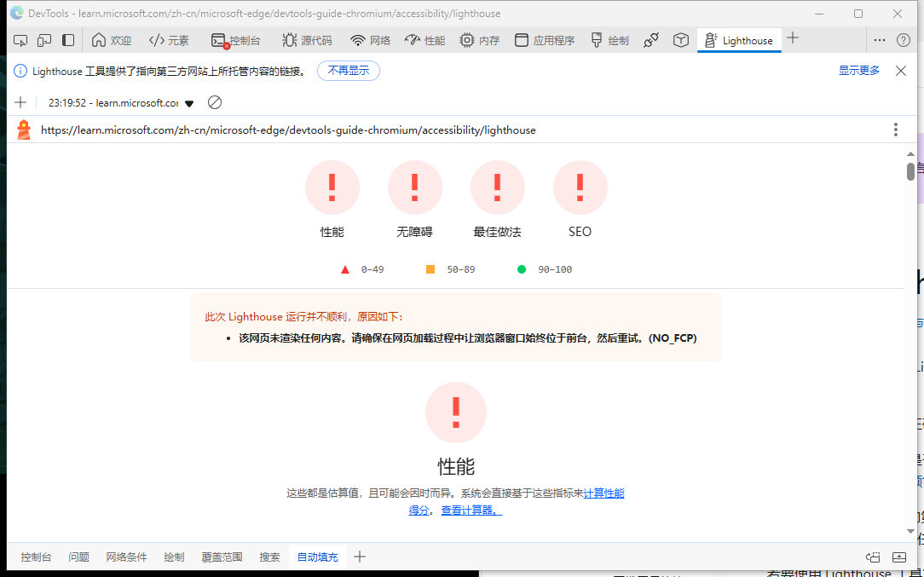924x577 pixels.
Task: Activate the inspect element picker tool
Action: [x=20, y=40]
